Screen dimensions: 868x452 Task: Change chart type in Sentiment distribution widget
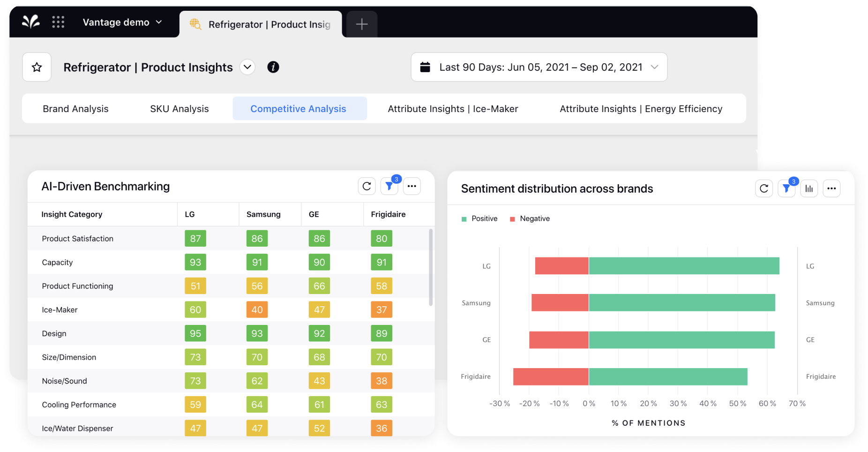tap(809, 188)
